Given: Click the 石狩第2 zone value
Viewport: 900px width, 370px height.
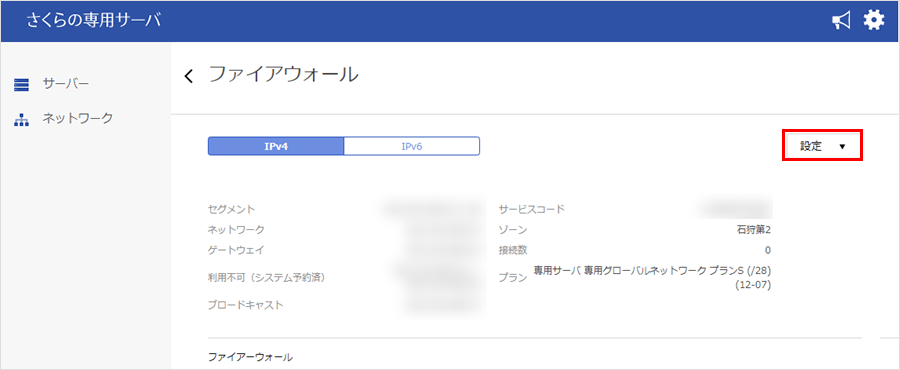Looking at the screenshot, I should [754, 230].
